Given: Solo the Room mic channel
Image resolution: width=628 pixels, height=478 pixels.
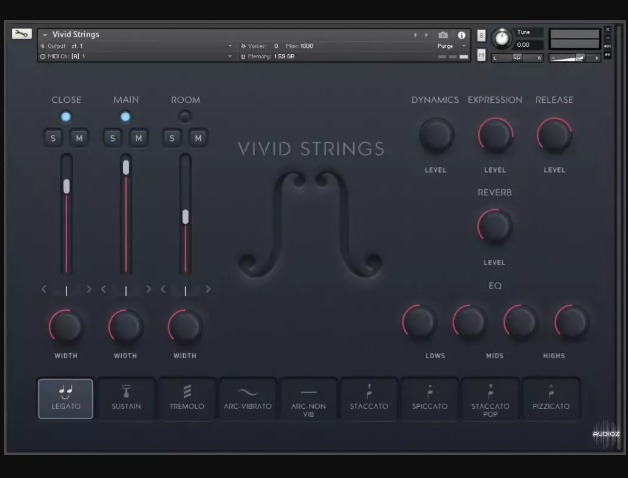Looking at the screenshot, I should pyautogui.click(x=172, y=138).
